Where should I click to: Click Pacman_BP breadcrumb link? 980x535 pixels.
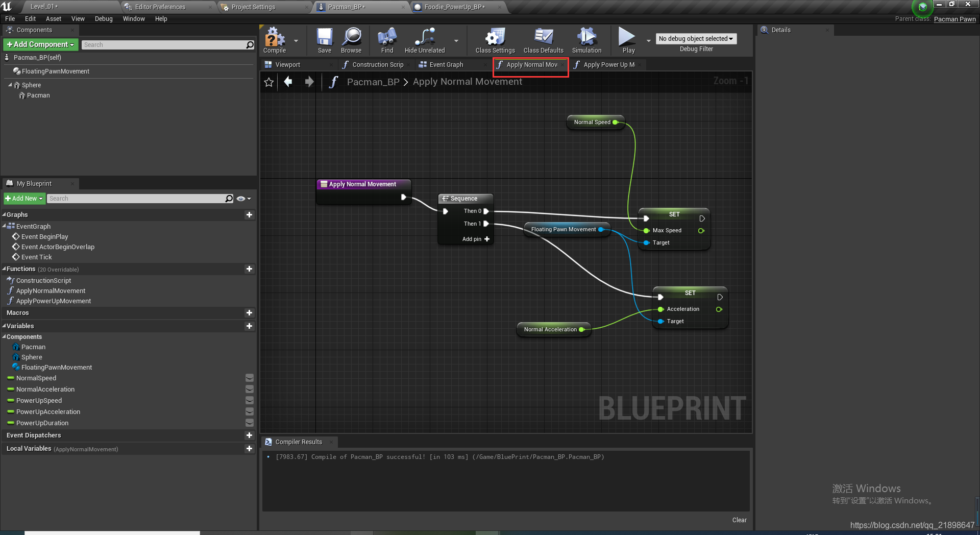[373, 82]
